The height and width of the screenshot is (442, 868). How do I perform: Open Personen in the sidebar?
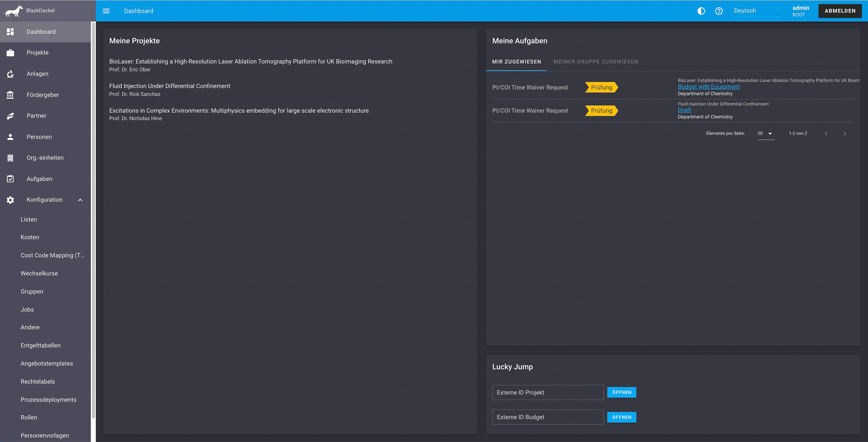click(x=45, y=137)
